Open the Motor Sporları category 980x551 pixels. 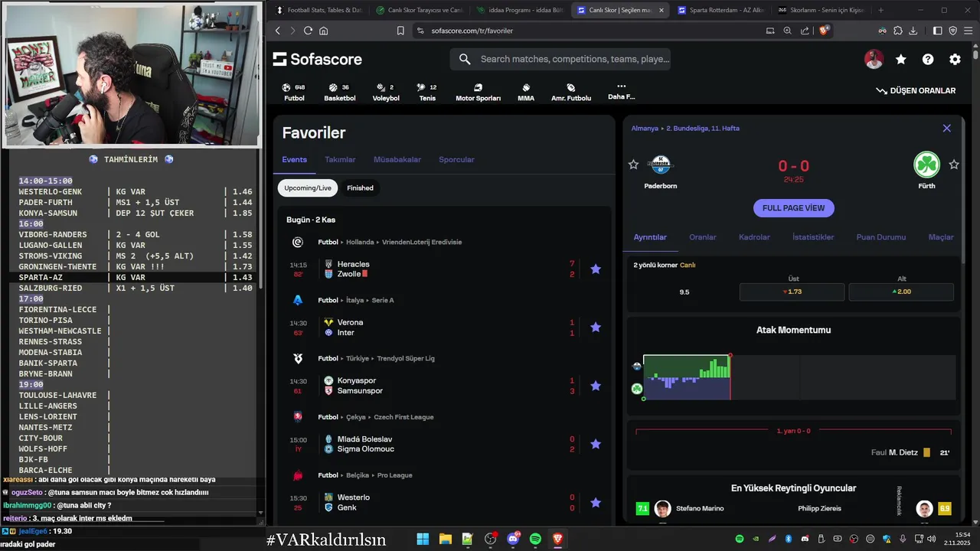click(478, 92)
